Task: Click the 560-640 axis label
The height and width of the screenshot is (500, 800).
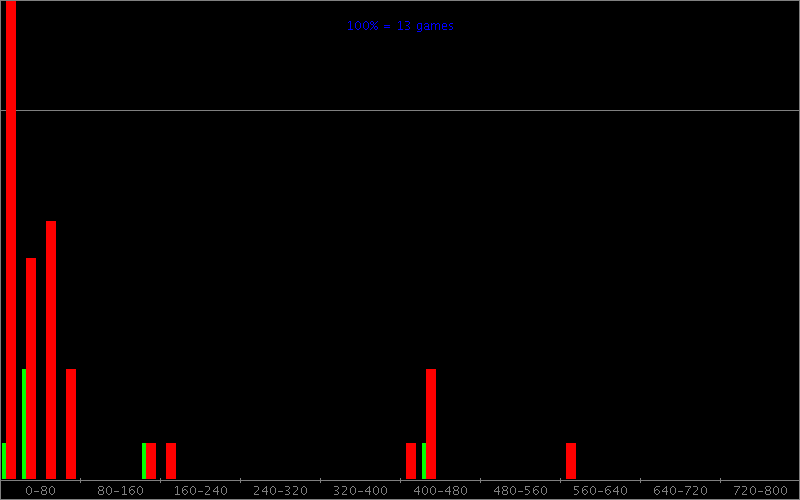Action: [x=600, y=491]
